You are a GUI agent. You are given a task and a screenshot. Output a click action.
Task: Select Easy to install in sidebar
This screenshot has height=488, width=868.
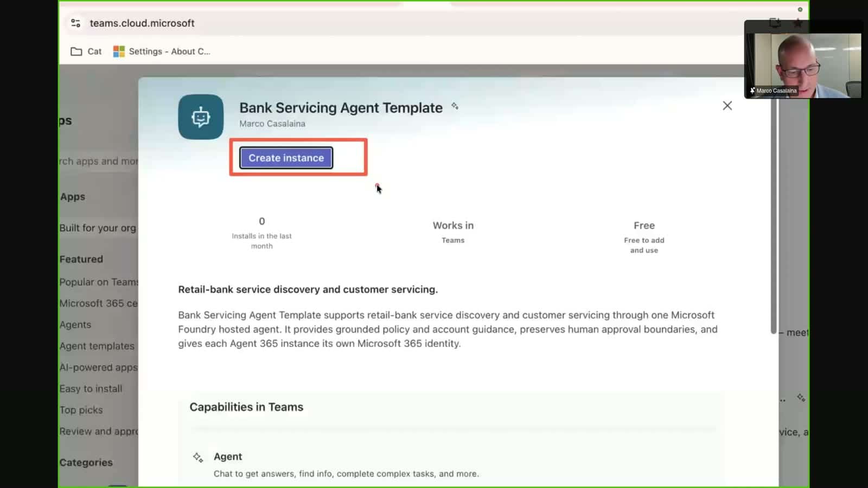[x=91, y=389]
